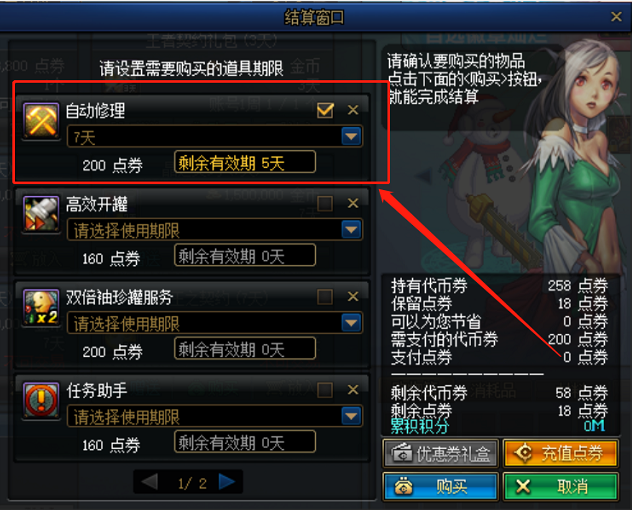
Task: Enable the 任务助手 checkbox
Action: [325, 390]
